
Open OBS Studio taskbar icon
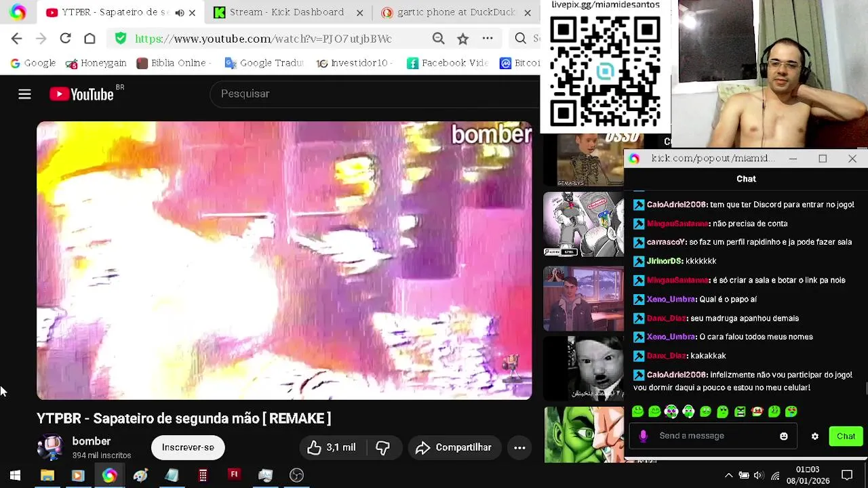[x=296, y=475]
